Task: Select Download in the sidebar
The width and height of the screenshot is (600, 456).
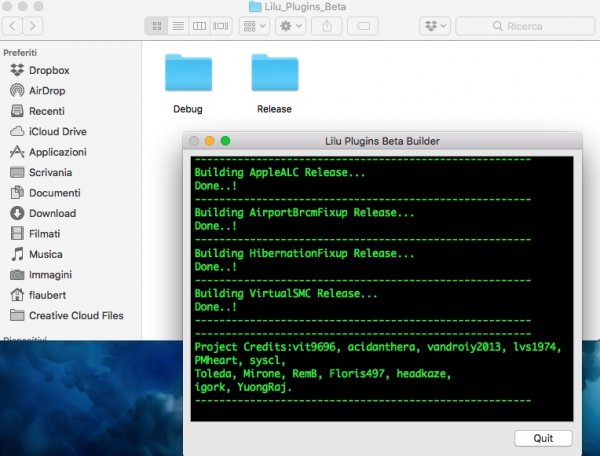Action: tap(52, 213)
